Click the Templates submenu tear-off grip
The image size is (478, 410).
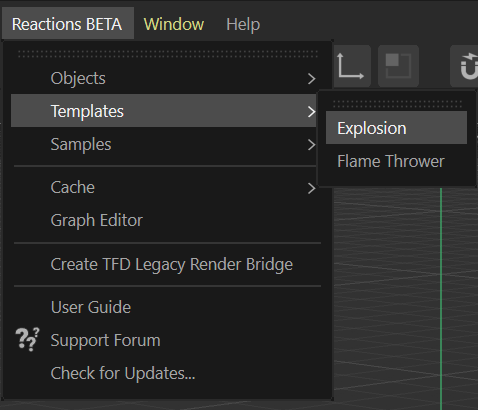tap(397, 104)
